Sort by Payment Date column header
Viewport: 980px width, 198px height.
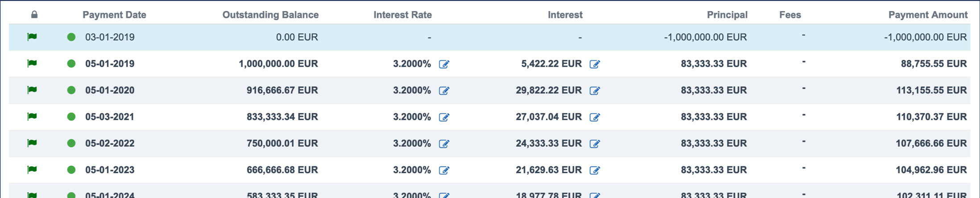tap(114, 15)
